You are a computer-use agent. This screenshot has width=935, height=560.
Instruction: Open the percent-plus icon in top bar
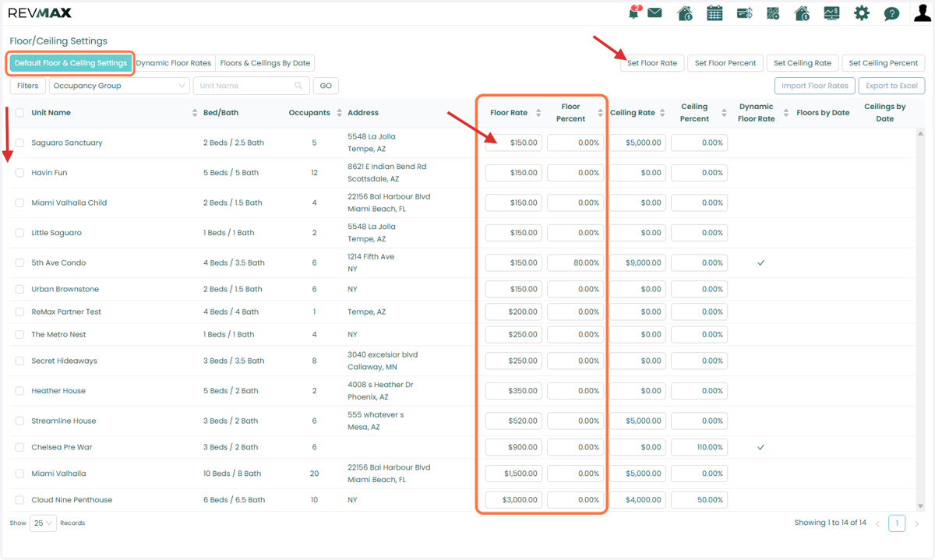773,13
